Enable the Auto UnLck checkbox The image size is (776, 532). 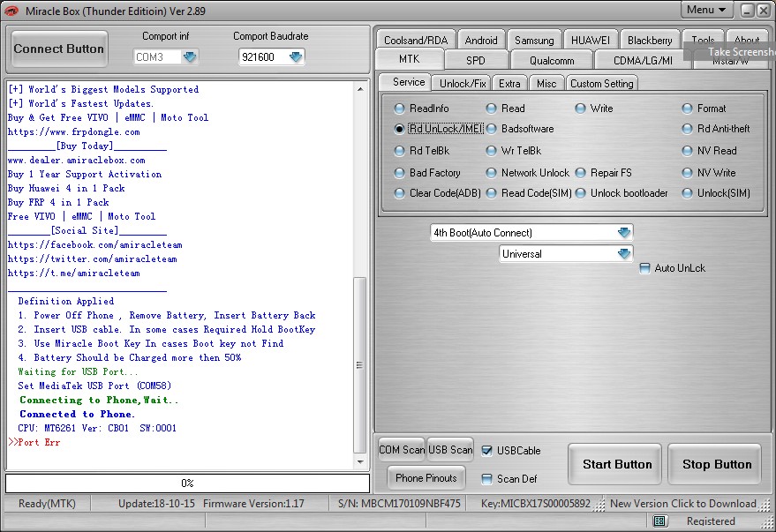644,268
